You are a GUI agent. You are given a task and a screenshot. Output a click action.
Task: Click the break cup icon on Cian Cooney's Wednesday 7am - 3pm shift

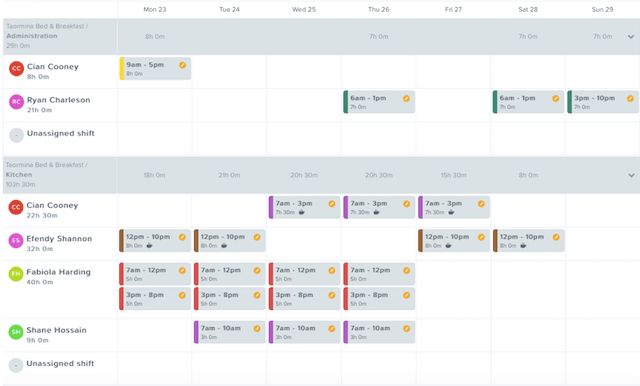pyautogui.click(x=301, y=212)
